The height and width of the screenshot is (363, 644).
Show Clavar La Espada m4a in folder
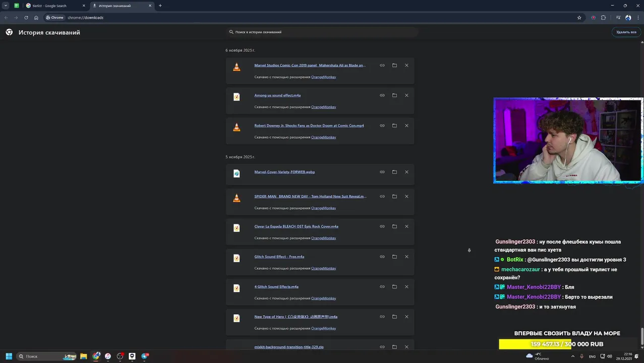pos(394,226)
